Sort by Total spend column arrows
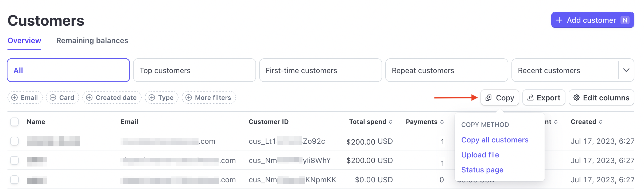This screenshot has height=189, width=644. click(x=391, y=122)
